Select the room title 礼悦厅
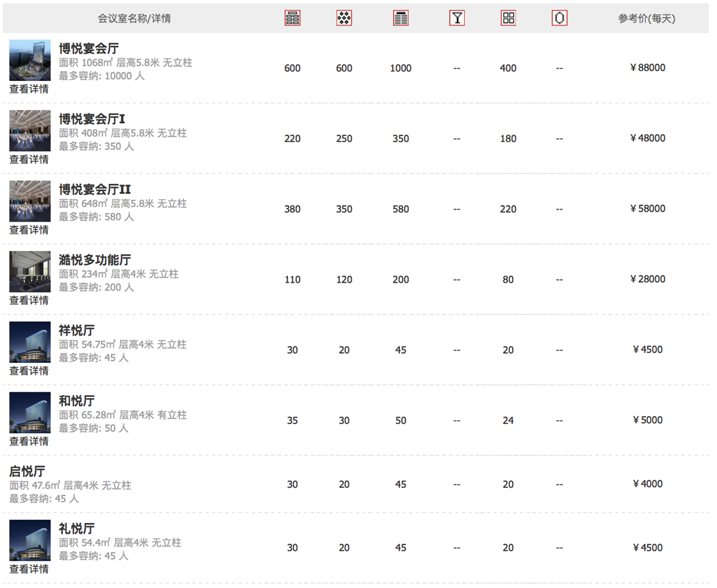 pyautogui.click(x=76, y=528)
